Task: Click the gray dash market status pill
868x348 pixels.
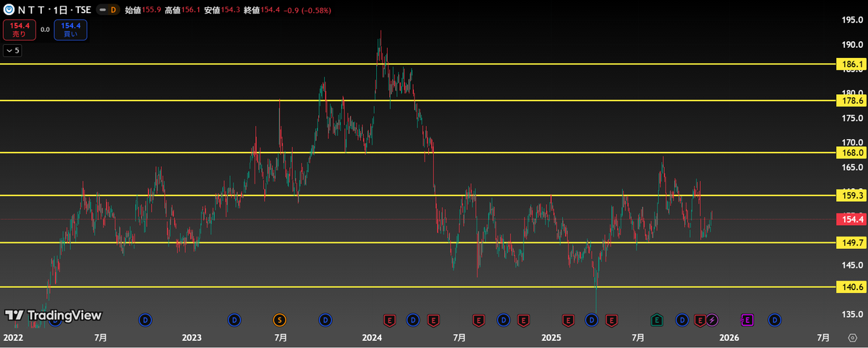Action: click(x=102, y=11)
